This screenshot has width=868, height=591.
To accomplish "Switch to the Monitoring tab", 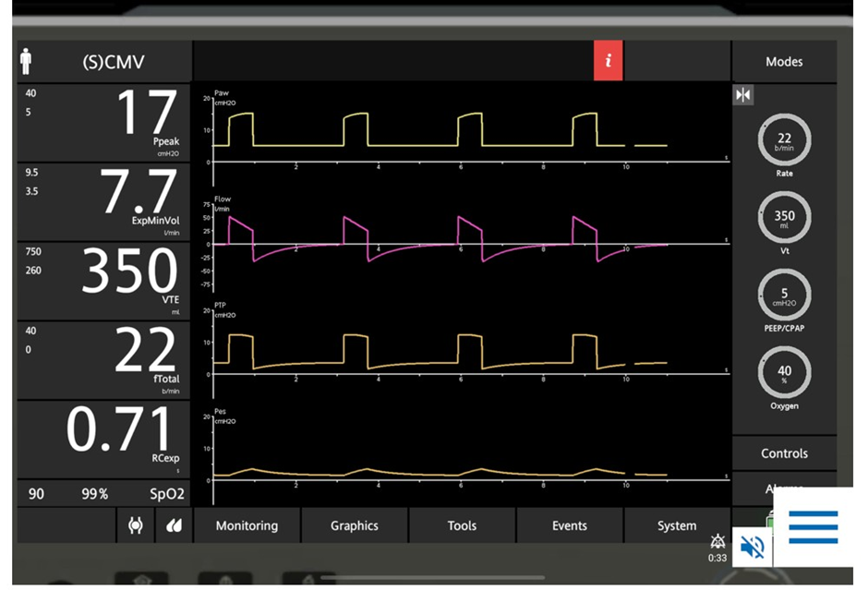I will tap(247, 525).
